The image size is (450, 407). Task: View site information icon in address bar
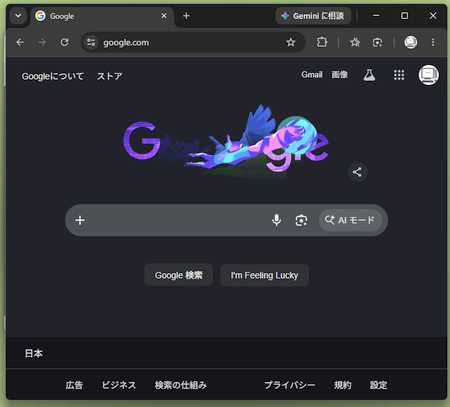(x=91, y=42)
